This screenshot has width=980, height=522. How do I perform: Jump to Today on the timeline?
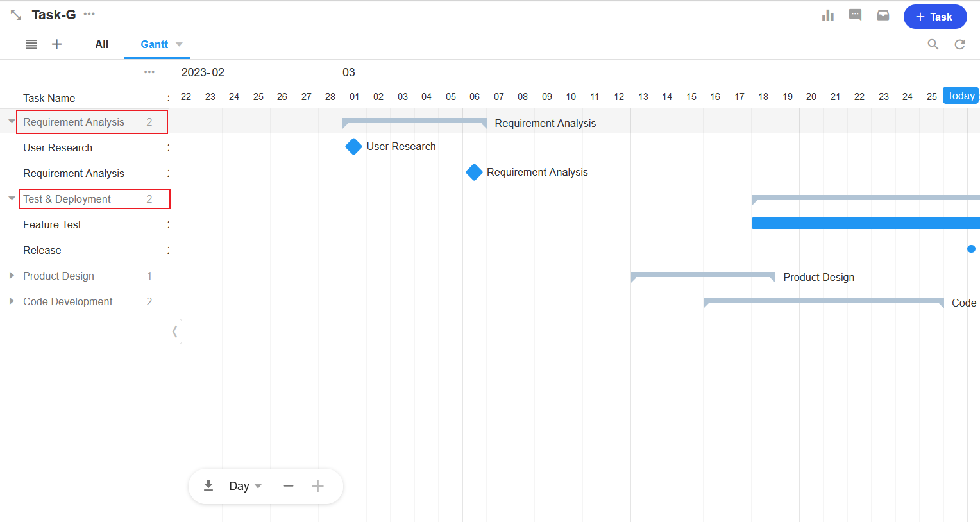[960, 96]
